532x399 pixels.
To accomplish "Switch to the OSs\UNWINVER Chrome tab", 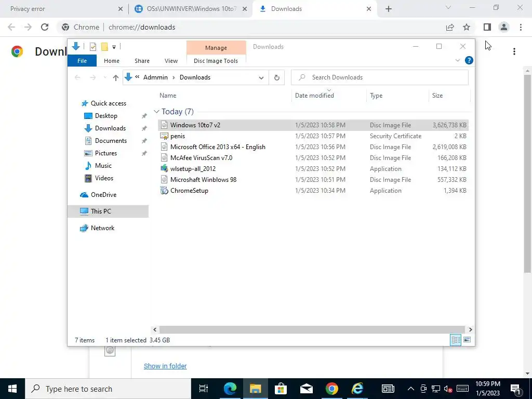I will tap(191, 9).
